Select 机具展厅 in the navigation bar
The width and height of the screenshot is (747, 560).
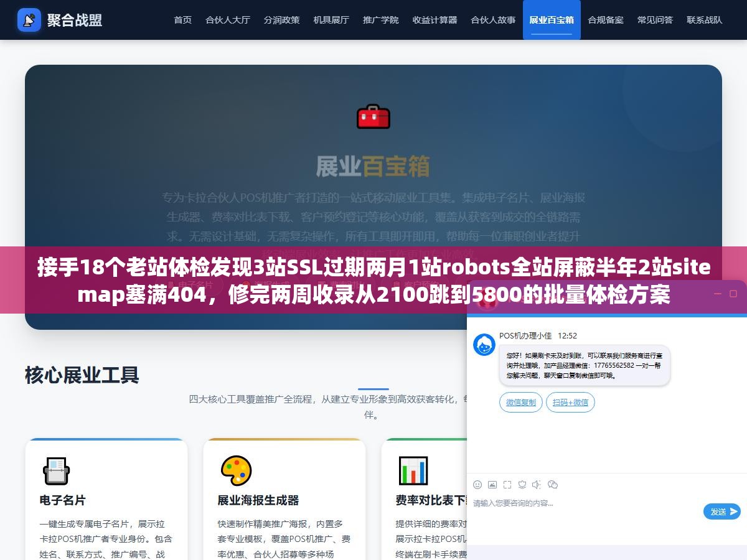[331, 20]
